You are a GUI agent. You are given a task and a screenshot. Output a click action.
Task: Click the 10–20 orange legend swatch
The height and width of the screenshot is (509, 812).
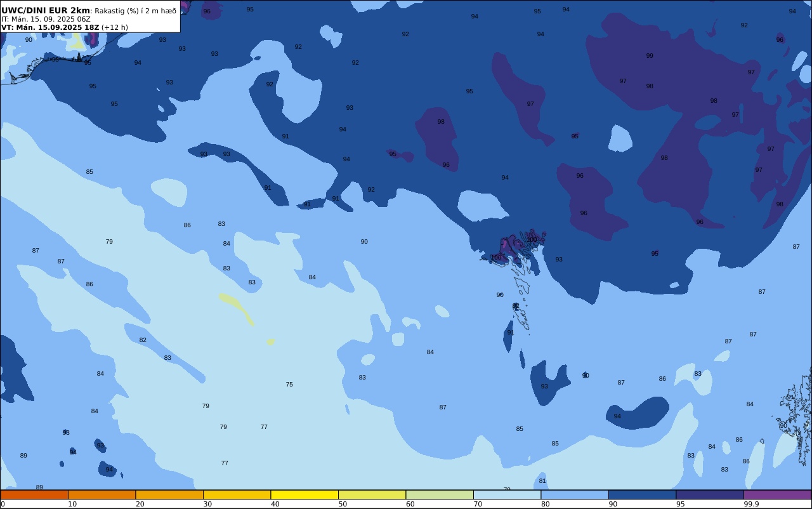(101, 494)
